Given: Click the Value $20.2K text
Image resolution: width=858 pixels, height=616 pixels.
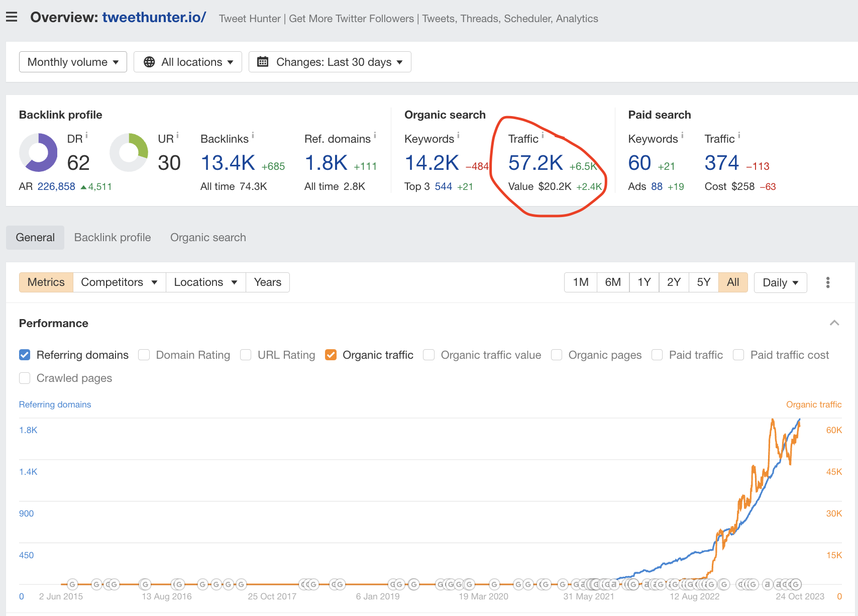Looking at the screenshot, I should [540, 186].
